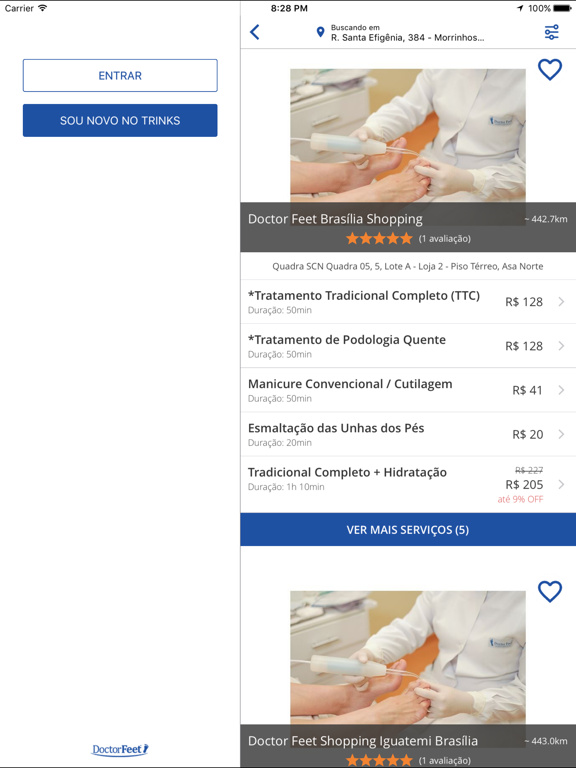Favorite Doctor Feet Shopping Iguatemi Brasília heart
The height and width of the screenshot is (768, 576).
[550, 592]
